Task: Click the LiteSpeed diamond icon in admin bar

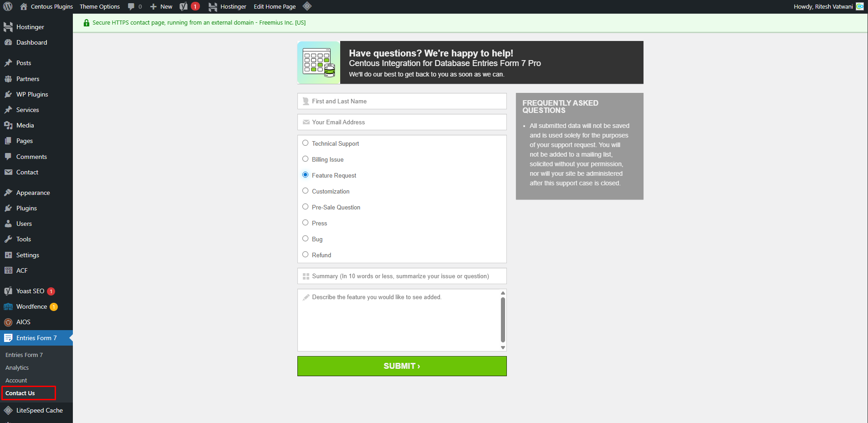Action: (307, 6)
